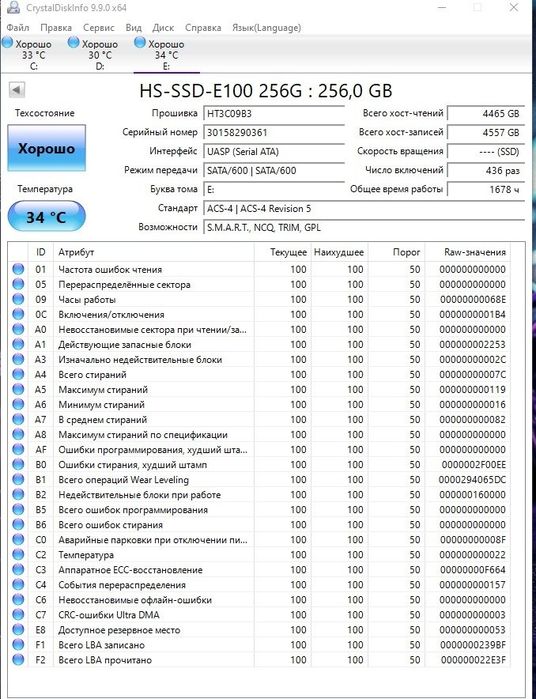Open the Сервис menu

99,28
